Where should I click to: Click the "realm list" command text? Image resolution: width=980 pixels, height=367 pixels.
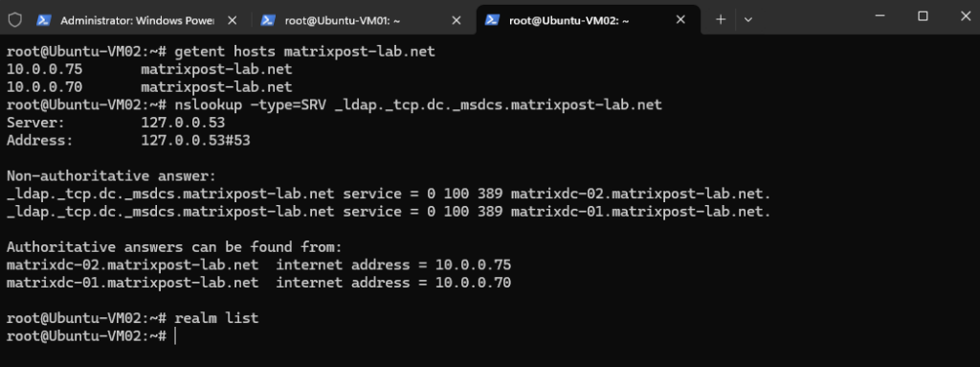point(216,319)
